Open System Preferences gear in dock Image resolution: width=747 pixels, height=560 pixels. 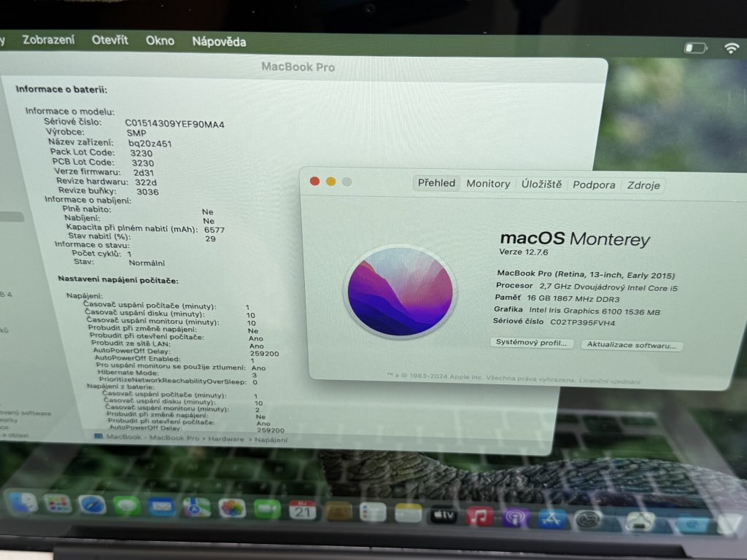pyautogui.click(x=587, y=520)
